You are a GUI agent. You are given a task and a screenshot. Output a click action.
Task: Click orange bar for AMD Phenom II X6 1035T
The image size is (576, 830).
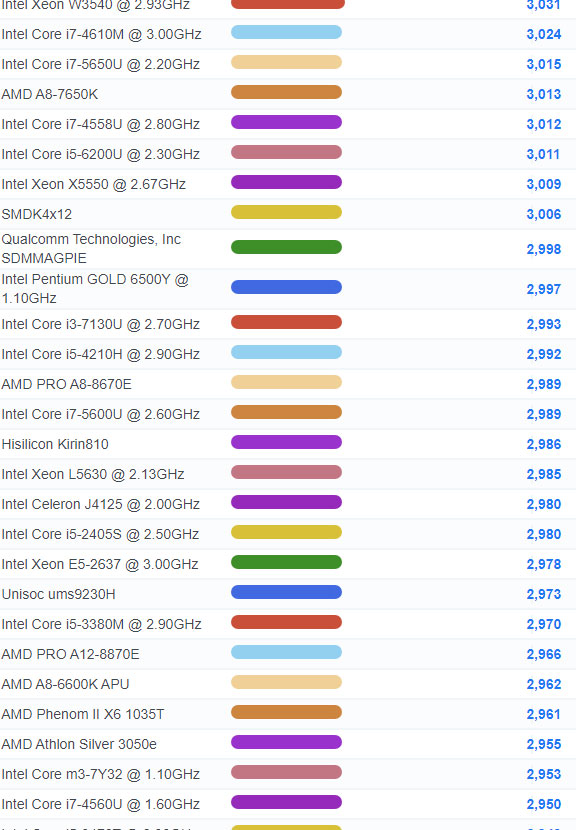[286, 712]
